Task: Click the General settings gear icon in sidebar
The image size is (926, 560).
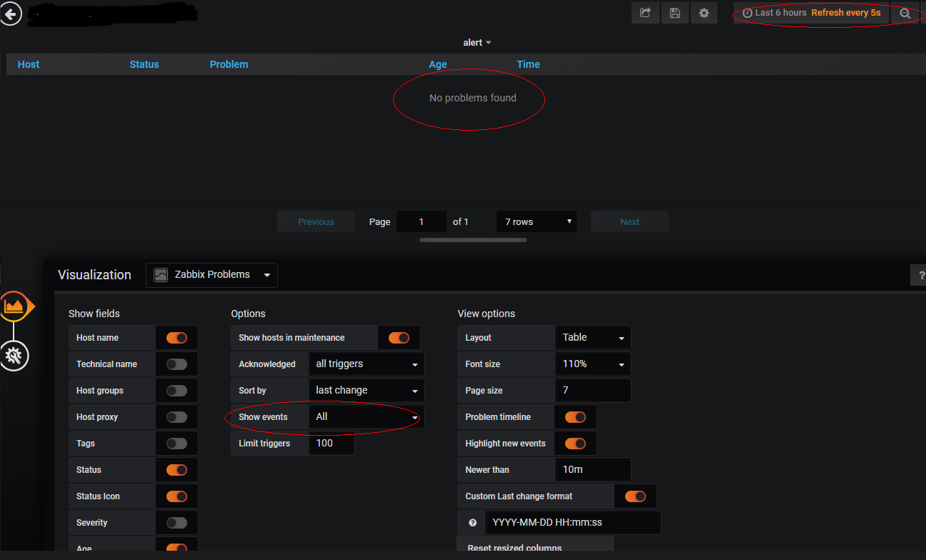Action: click(14, 356)
